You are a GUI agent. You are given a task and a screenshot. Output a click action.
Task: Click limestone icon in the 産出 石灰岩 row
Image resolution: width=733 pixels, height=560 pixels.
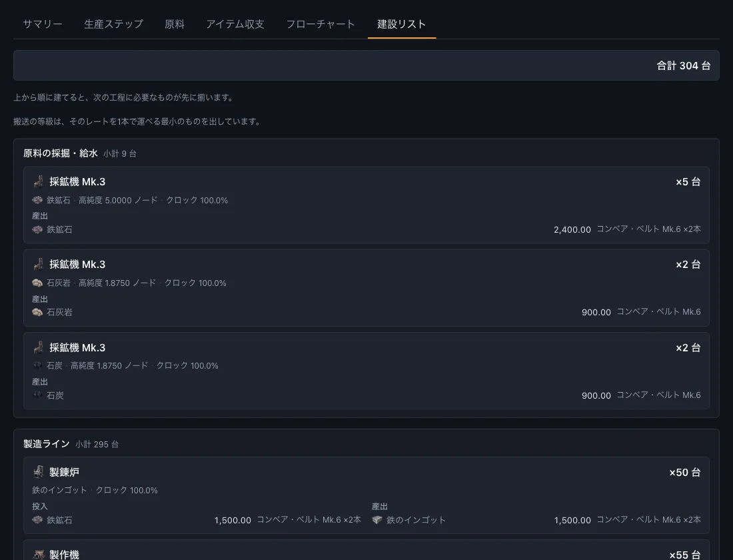click(x=37, y=312)
